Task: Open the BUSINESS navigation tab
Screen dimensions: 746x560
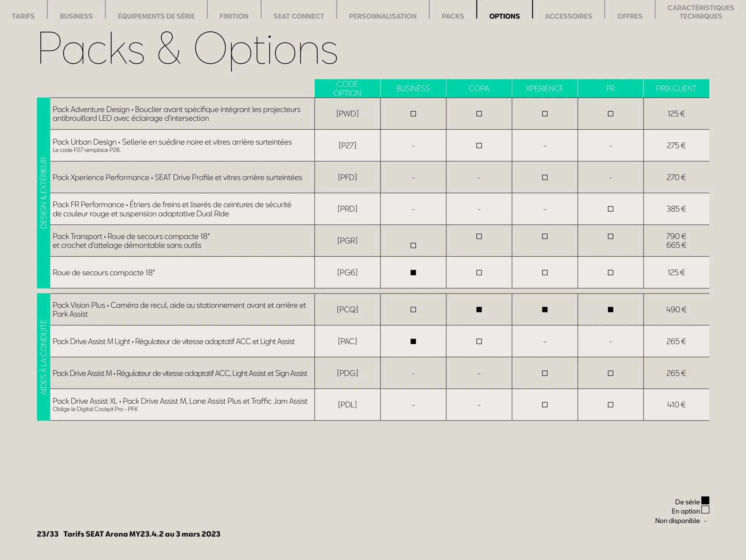Action: pos(76,16)
